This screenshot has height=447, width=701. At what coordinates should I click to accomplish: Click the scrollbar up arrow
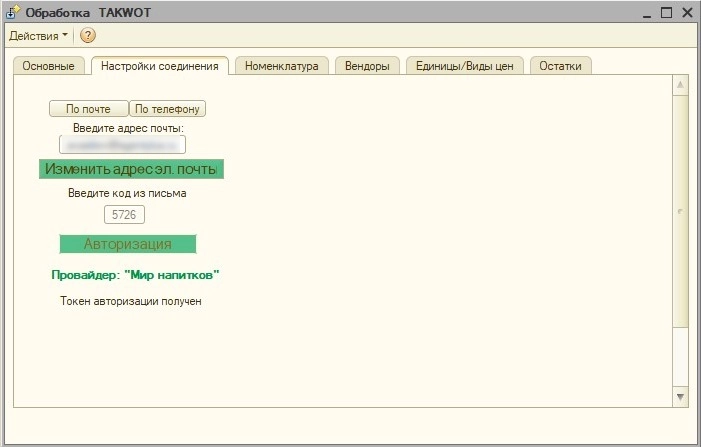(x=681, y=86)
